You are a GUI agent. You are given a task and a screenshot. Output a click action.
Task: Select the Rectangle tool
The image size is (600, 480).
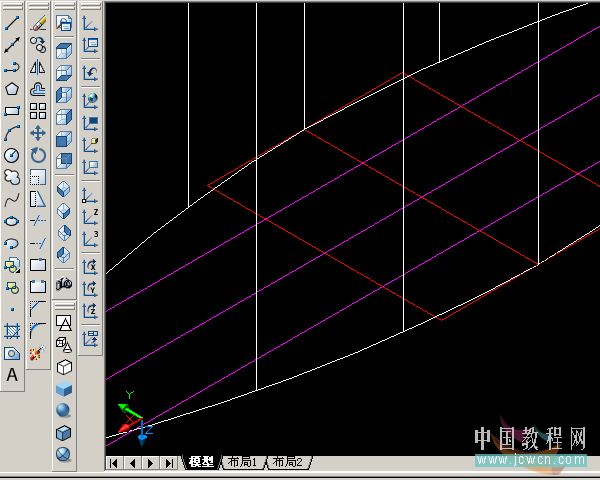pos(12,111)
